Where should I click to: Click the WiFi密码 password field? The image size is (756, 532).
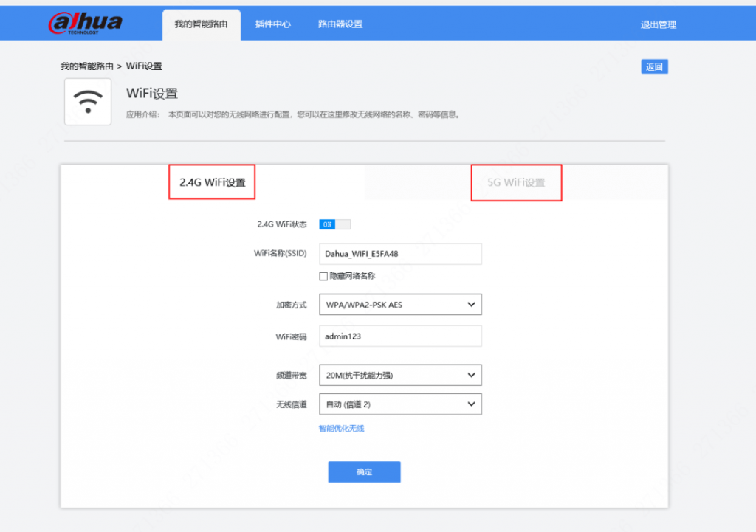click(x=399, y=336)
